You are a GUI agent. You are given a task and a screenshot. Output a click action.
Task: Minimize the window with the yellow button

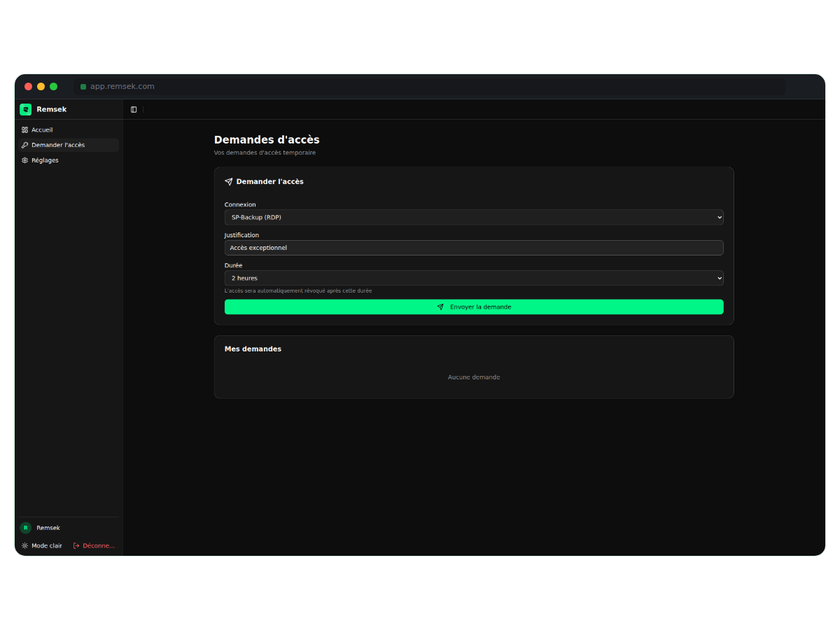[41, 87]
